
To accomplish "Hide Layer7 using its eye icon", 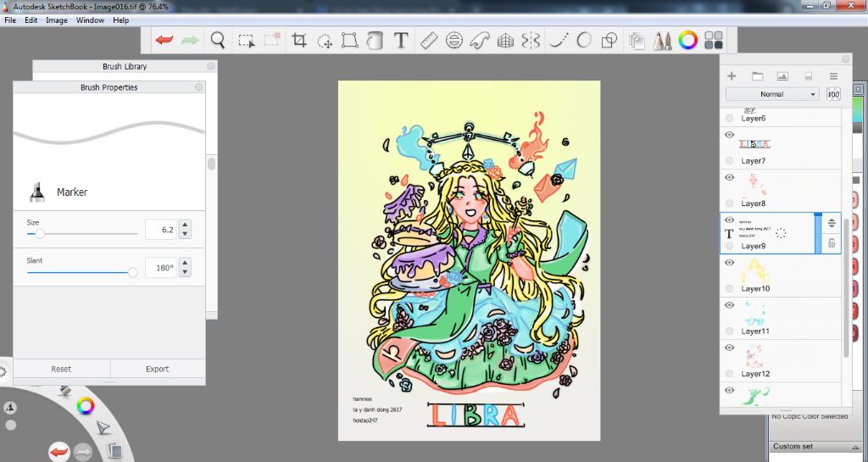I will click(729, 135).
